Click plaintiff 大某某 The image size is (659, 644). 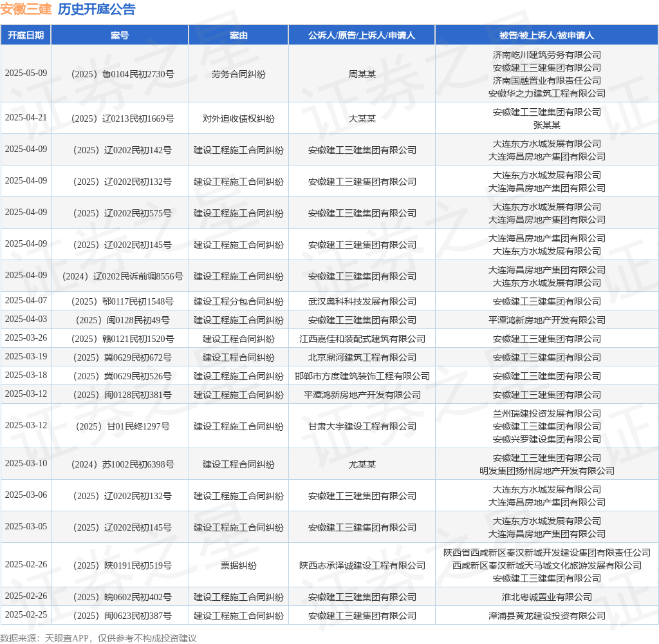(x=362, y=118)
